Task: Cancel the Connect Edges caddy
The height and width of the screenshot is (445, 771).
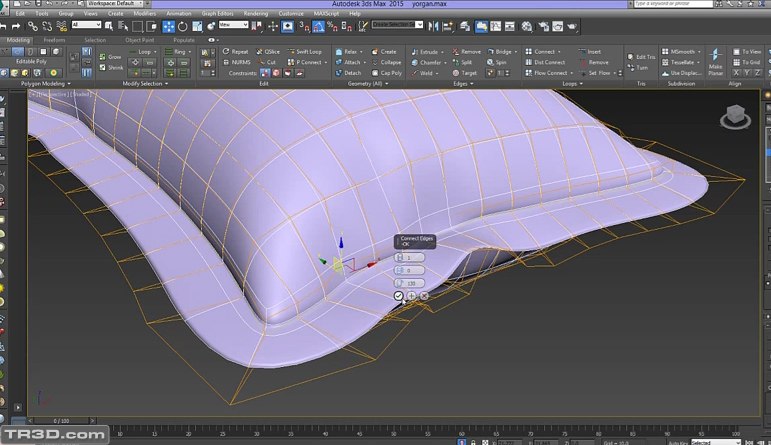Action: click(x=424, y=296)
